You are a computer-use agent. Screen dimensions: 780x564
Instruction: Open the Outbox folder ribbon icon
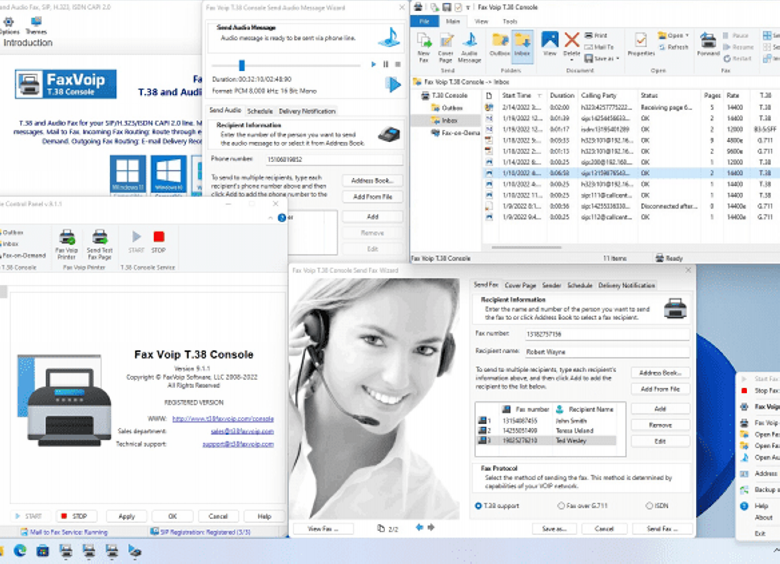(x=499, y=45)
